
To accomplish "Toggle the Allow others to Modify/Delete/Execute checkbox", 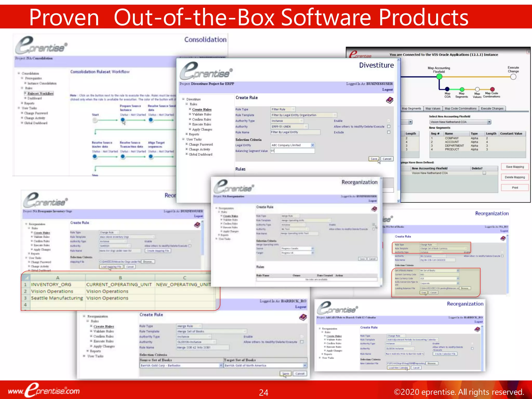I will (x=389, y=127).
